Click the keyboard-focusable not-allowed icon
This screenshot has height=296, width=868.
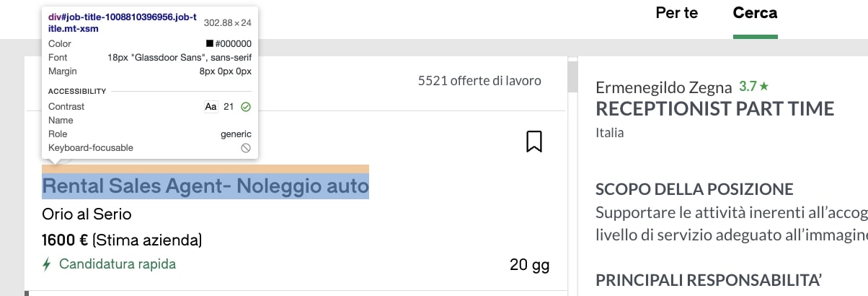pos(246,148)
